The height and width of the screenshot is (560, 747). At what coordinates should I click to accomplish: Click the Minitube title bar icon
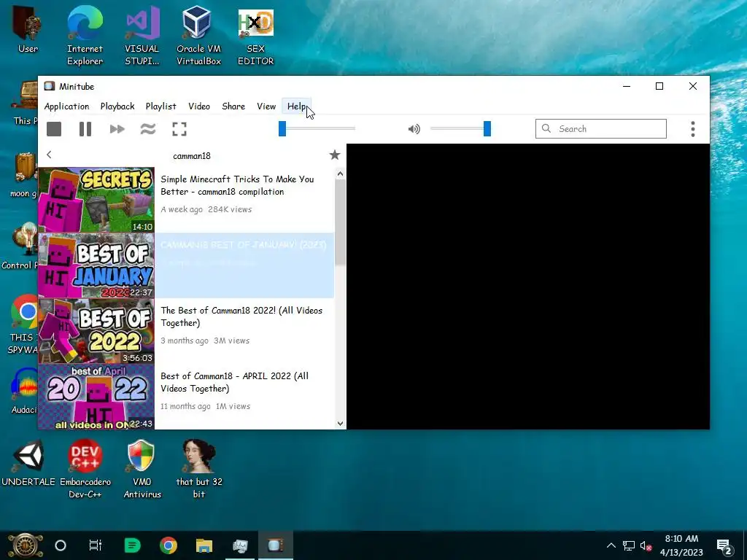[x=50, y=86]
